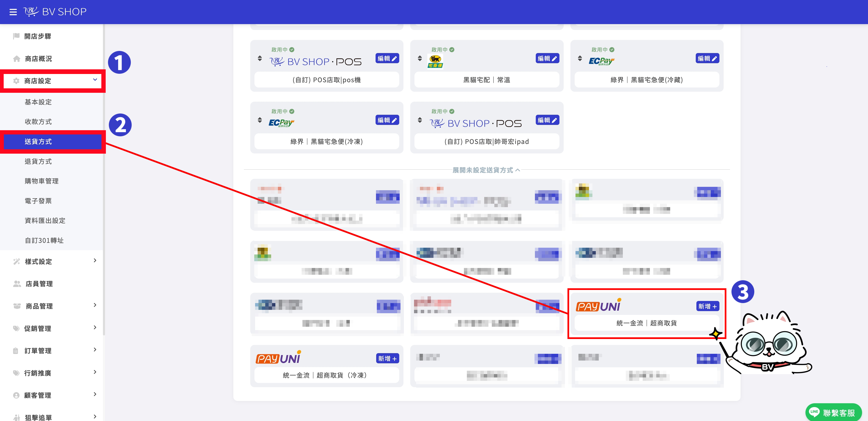Click the box icon beside 商品管理
This screenshot has width=868, height=421.
click(17, 306)
